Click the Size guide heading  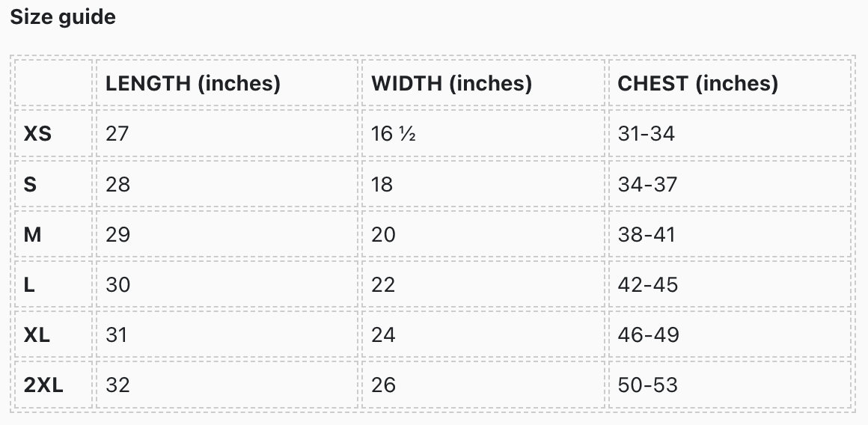pos(63,17)
